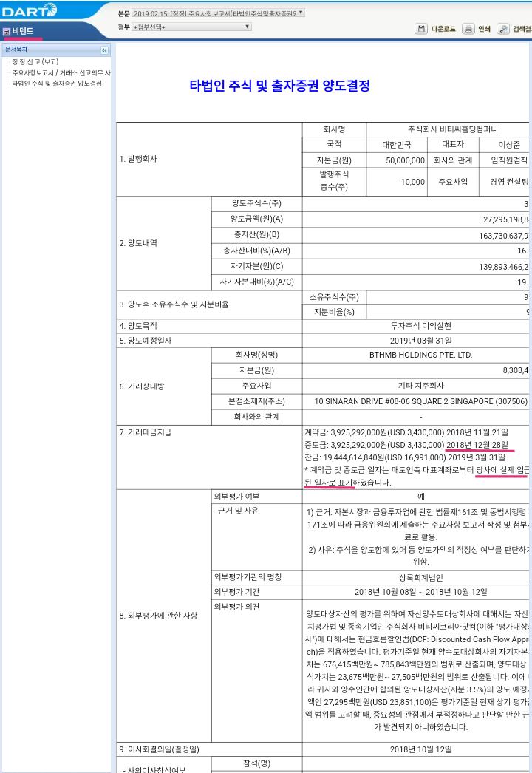Click the 자기자본대비(%)(A/C) label cell
The image size is (532, 773).
pos(257,282)
